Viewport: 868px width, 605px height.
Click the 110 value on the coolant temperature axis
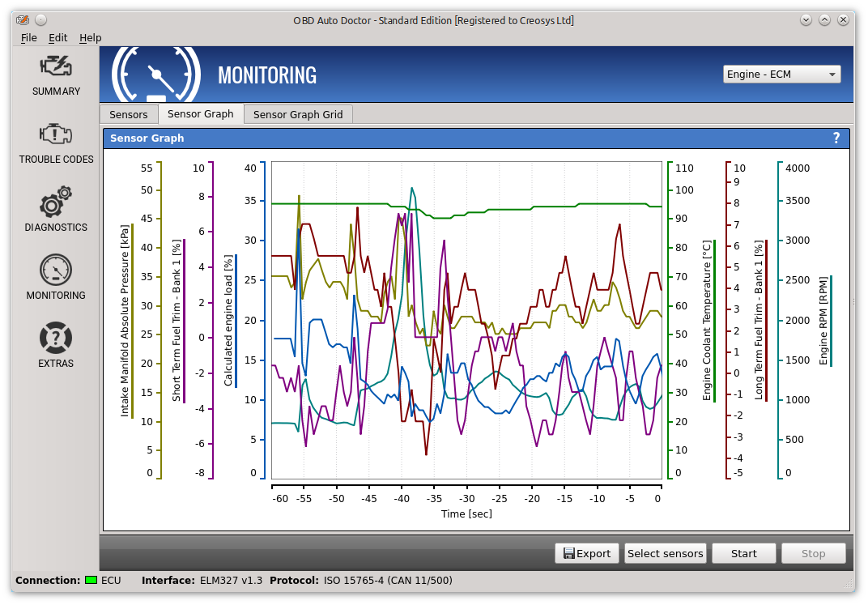point(684,168)
